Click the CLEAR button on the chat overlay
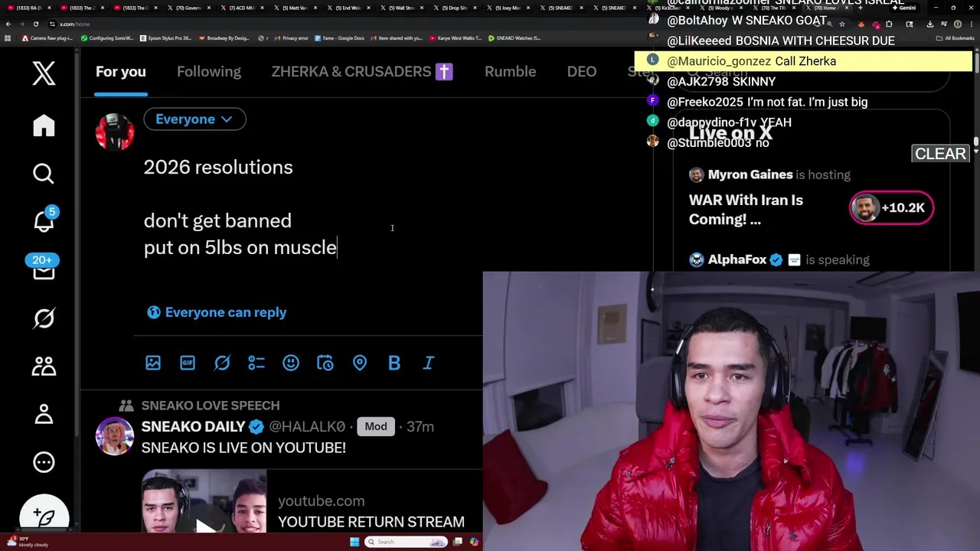 940,154
